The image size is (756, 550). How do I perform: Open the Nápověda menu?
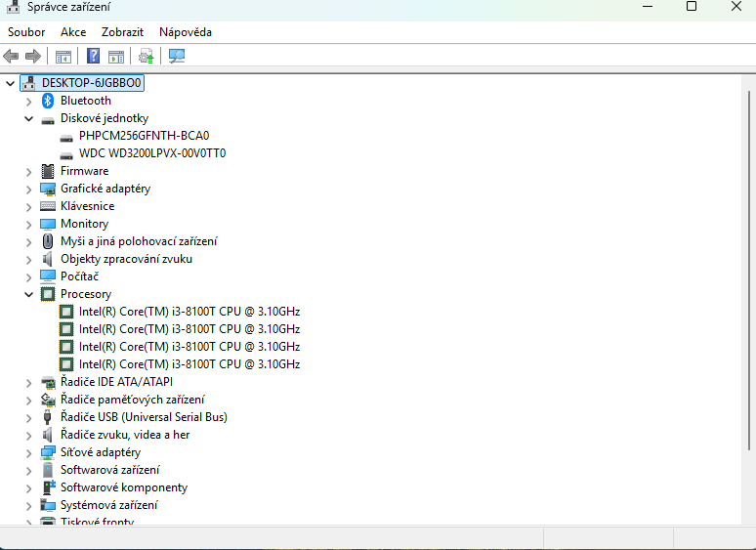[186, 32]
